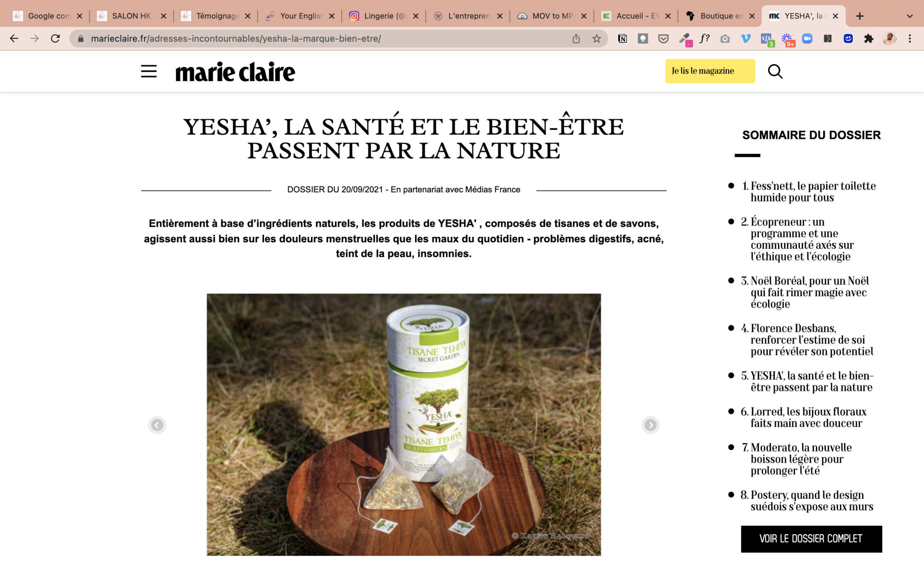This screenshot has width=924, height=577.
Task: Open the Pocket extension icon
Action: tap(664, 39)
